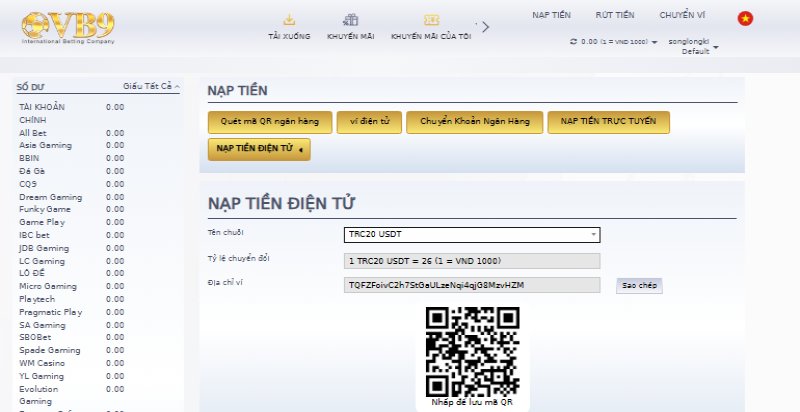Click LÔ ĐỀ balance row
Image resolution: width=800 pixels, height=412 pixels.
coord(71,273)
